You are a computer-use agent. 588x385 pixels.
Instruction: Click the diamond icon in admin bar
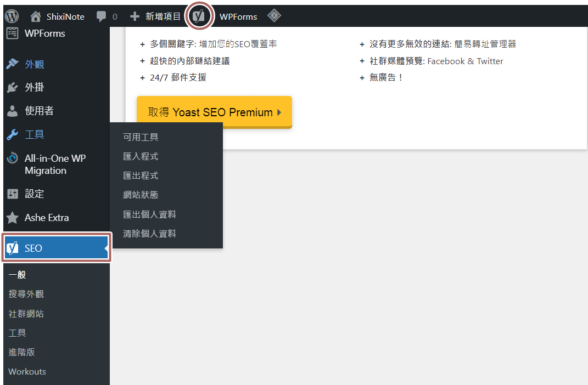tap(274, 16)
